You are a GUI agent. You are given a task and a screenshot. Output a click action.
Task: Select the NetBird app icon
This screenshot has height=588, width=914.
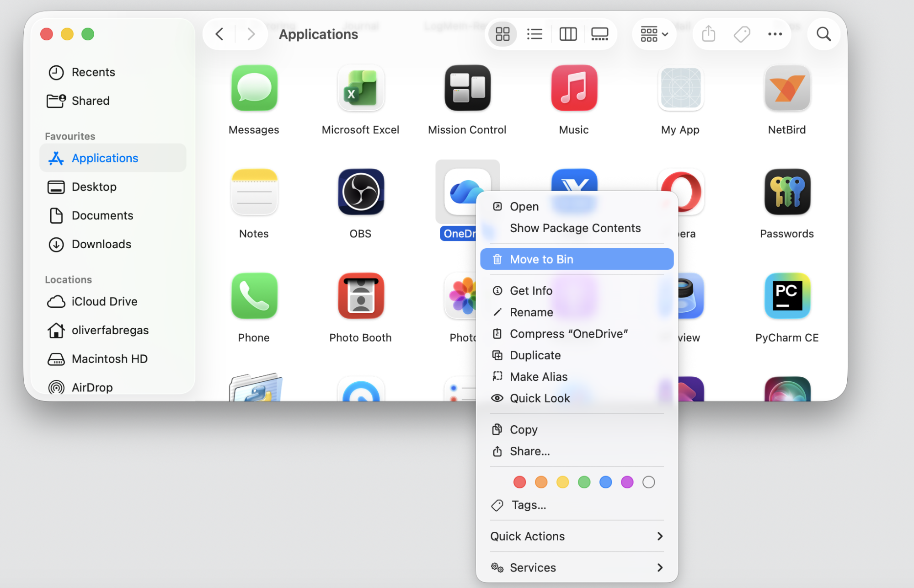point(787,88)
